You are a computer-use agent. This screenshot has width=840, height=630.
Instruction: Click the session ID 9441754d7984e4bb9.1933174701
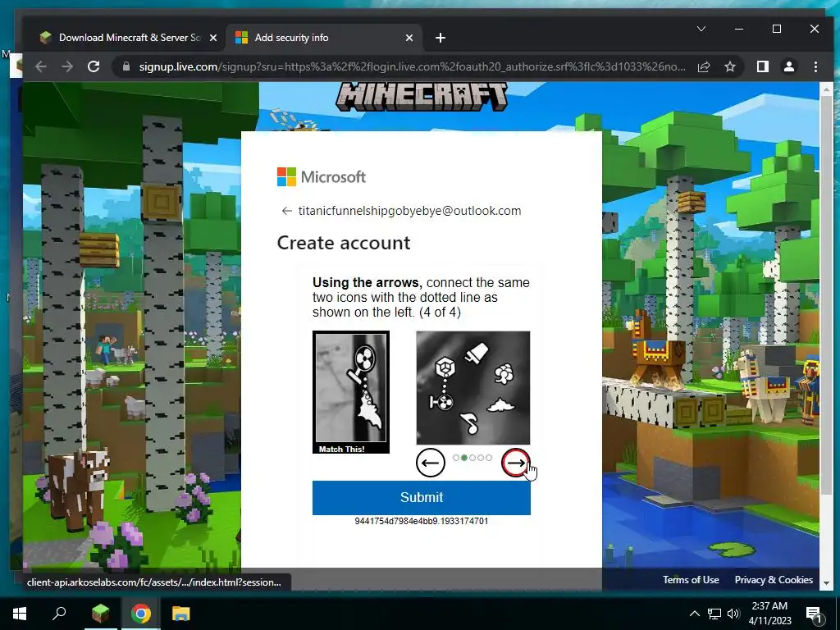pyautogui.click(x=422, y=521)
